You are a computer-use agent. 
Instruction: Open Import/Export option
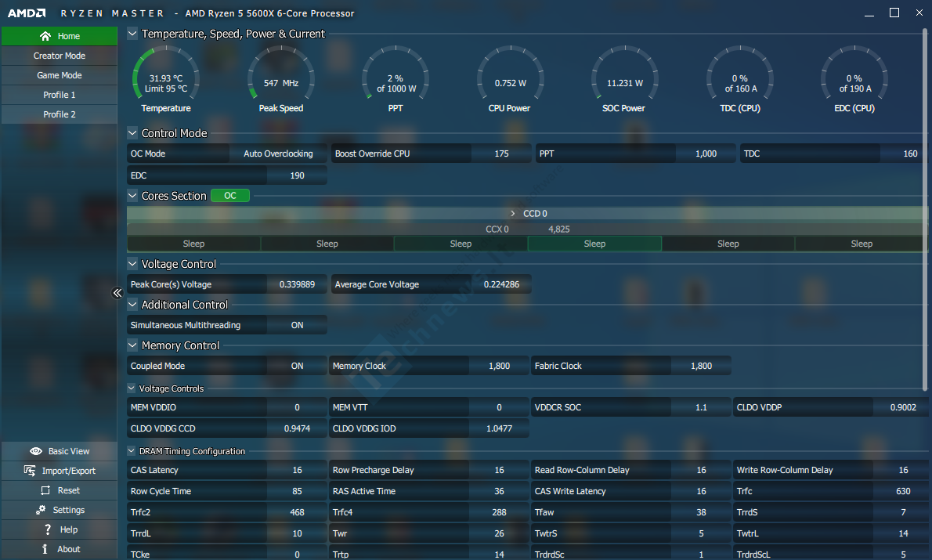(x=60, y=471)
